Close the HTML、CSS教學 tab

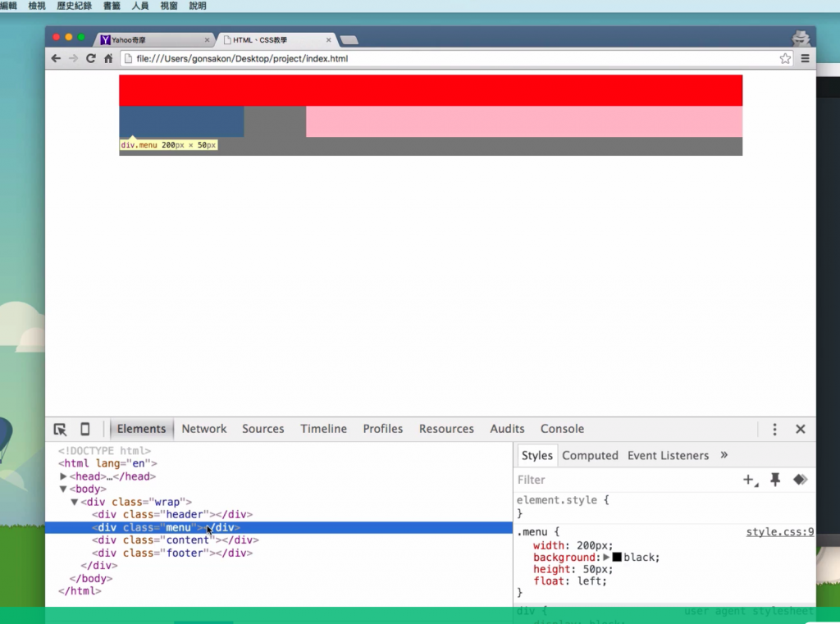(x=328, y=40)
